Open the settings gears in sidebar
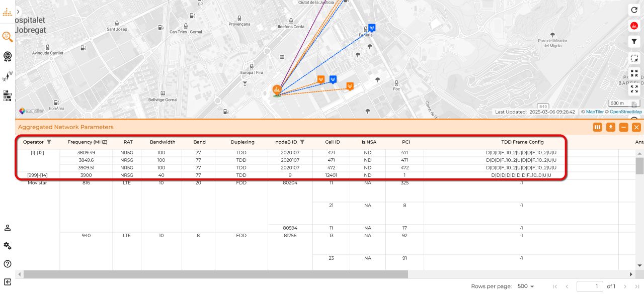This screenshot has height=294, width=644. click(8, 246)
